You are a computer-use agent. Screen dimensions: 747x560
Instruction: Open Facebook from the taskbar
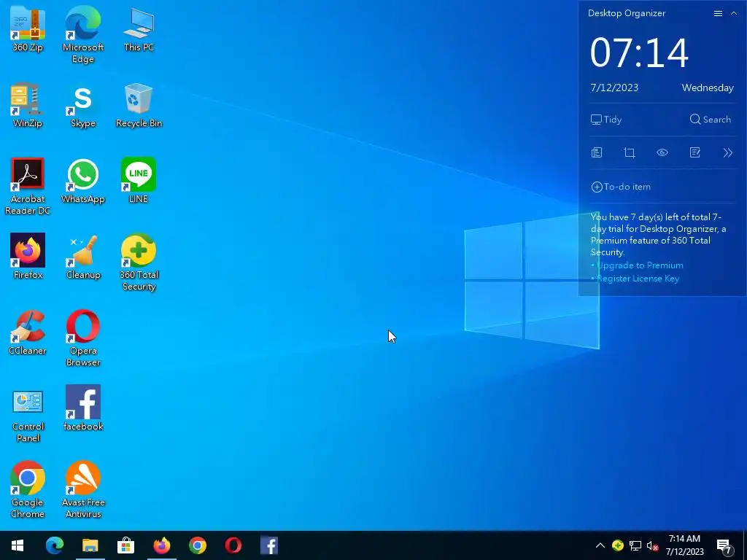268,545
